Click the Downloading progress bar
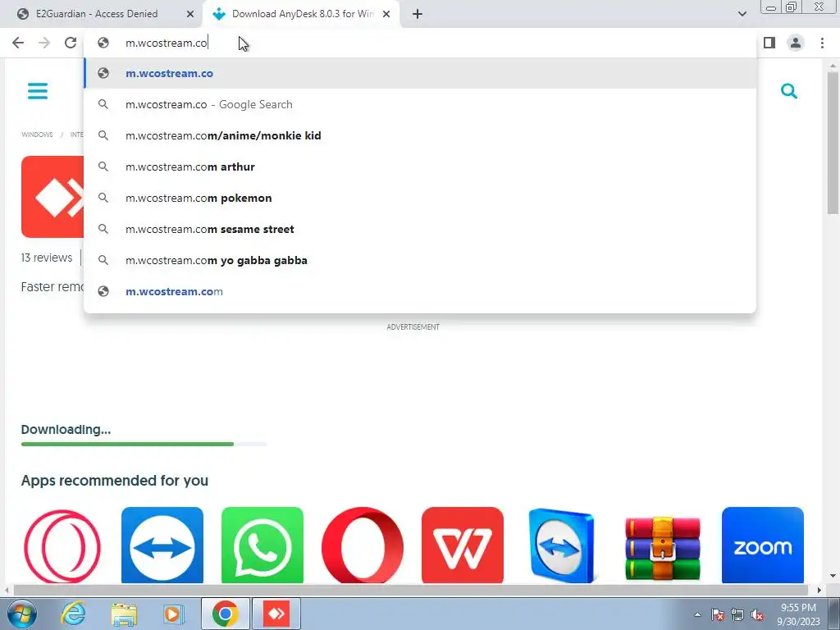Screen dimensions: 840x630 144,444
